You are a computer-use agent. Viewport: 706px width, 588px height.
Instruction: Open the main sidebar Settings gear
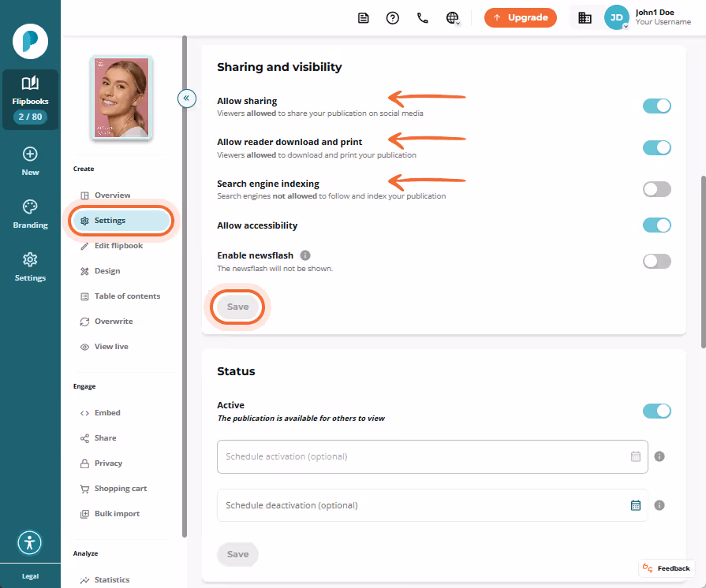tap(30, 266)
